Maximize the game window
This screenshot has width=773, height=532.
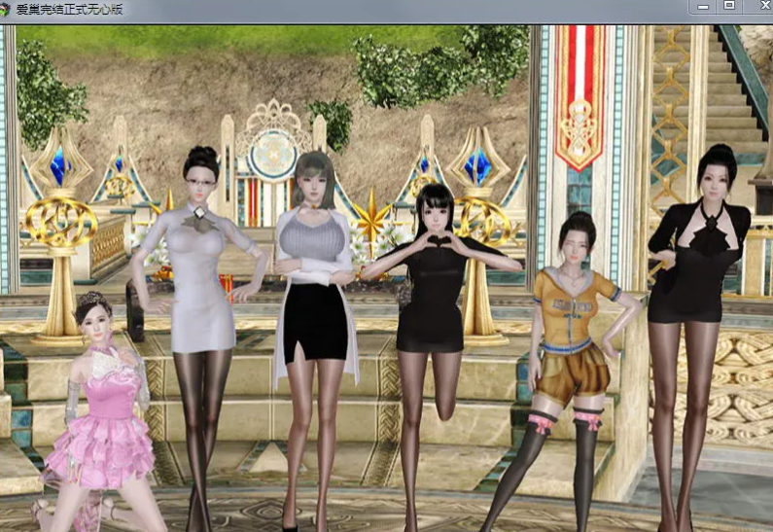(728, 7)
